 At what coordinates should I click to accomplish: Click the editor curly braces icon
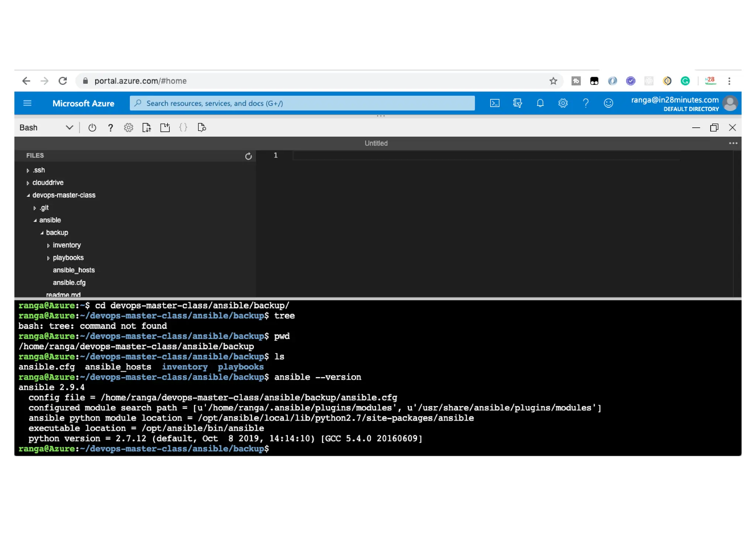tap(183, 128)
